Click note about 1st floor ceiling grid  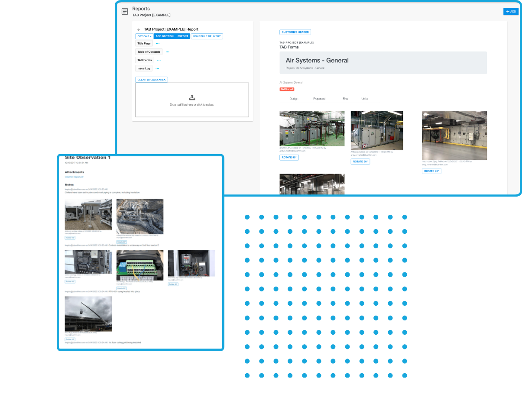[124, 342]
